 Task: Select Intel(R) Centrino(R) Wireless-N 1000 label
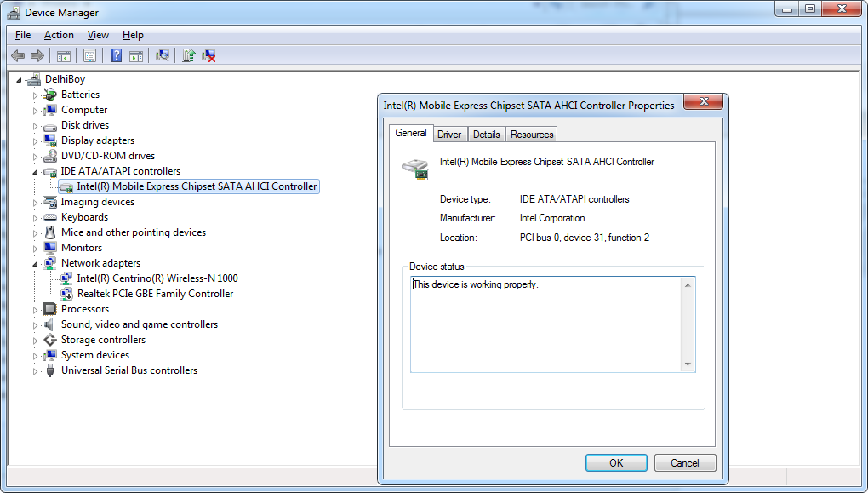[157, 278]
